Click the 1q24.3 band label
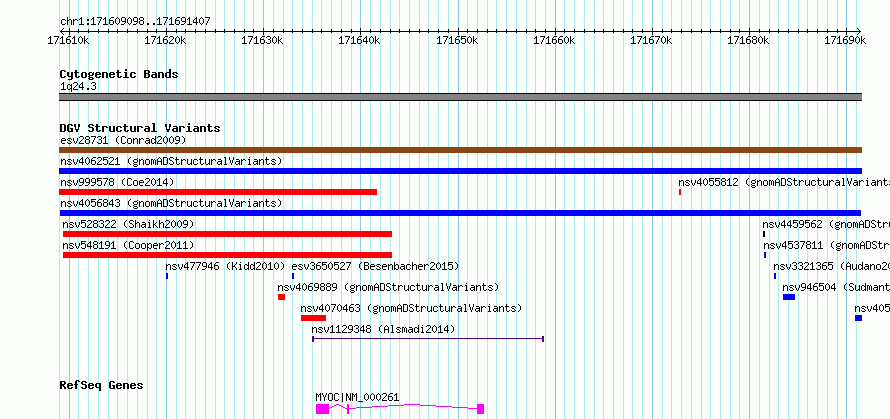Viewport: 890px width, 419px height. point(77,87)
